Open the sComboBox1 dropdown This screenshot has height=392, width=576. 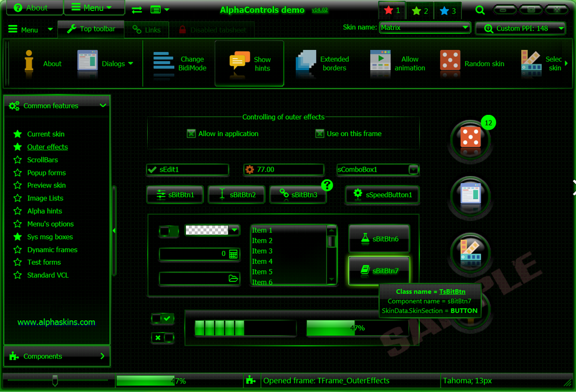[x=412, y=169]
